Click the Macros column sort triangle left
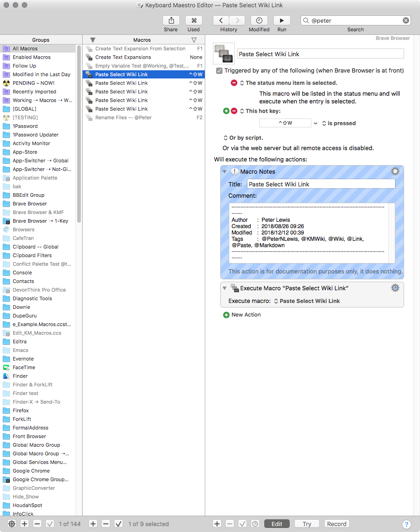 (x=93, y=40)
